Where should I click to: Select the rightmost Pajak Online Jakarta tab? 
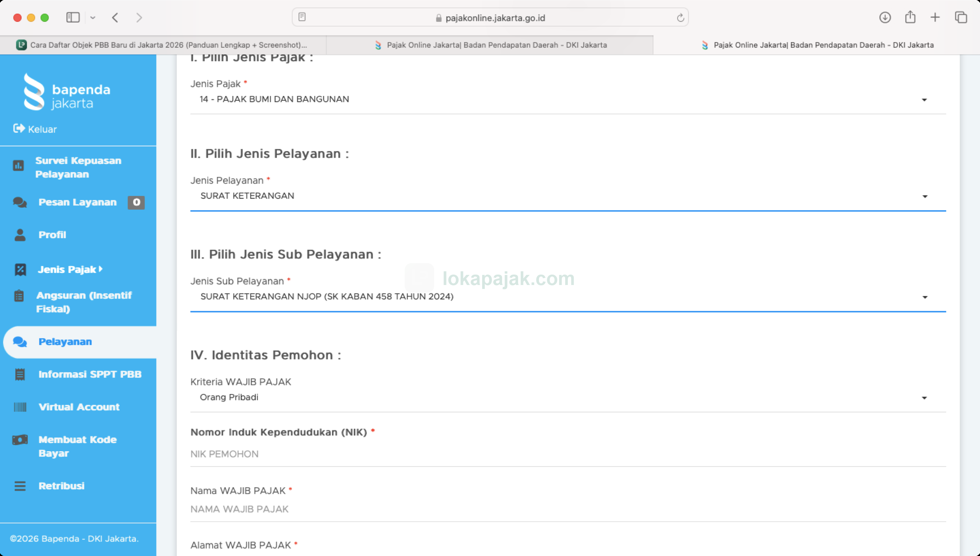pos(816,45)
